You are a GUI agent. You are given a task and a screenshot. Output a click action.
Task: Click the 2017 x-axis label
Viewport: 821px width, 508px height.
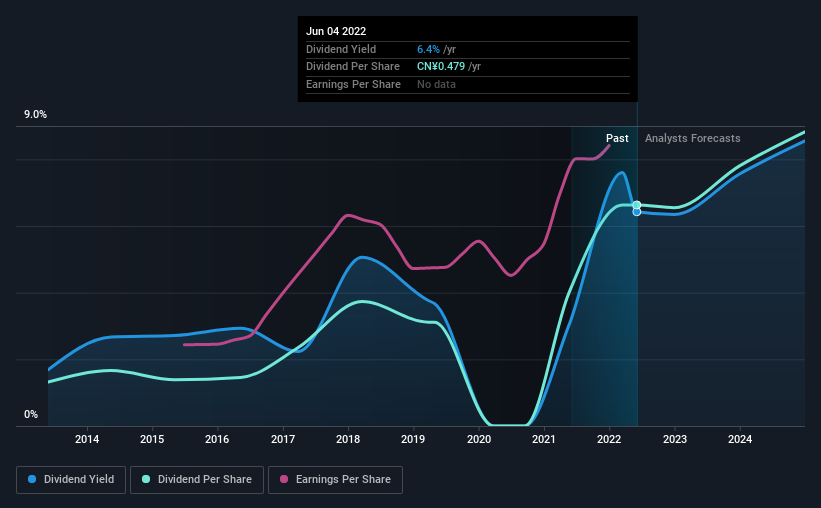click(283, 439)
